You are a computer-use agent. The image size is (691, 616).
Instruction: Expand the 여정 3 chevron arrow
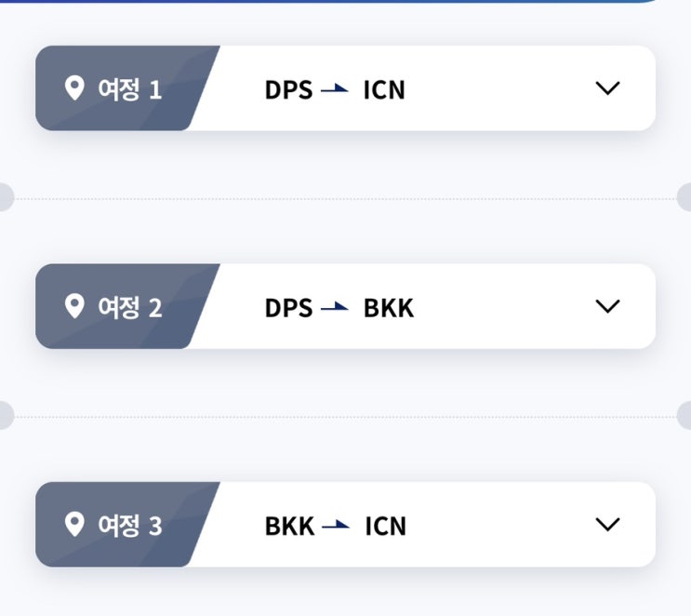pos(607,525)
